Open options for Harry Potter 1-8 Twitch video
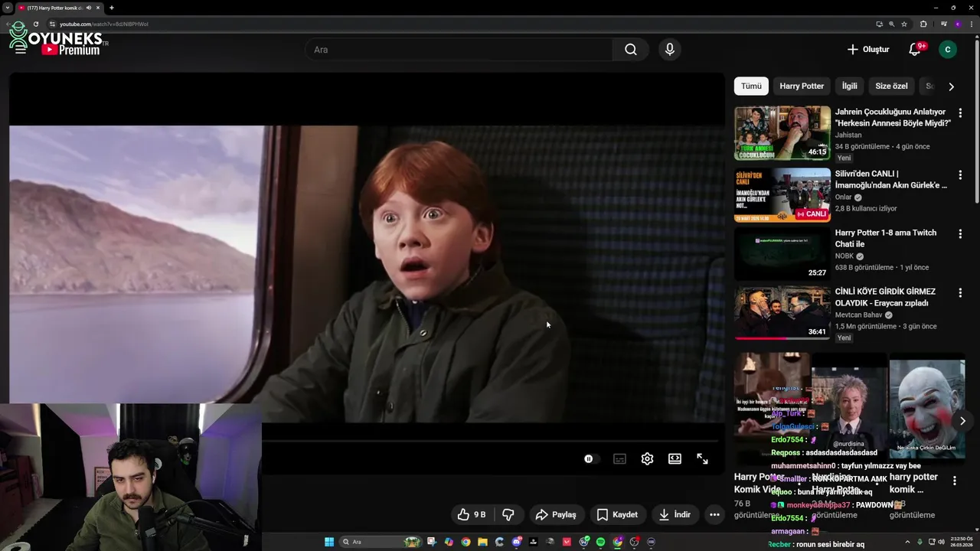 coord(960,234)
